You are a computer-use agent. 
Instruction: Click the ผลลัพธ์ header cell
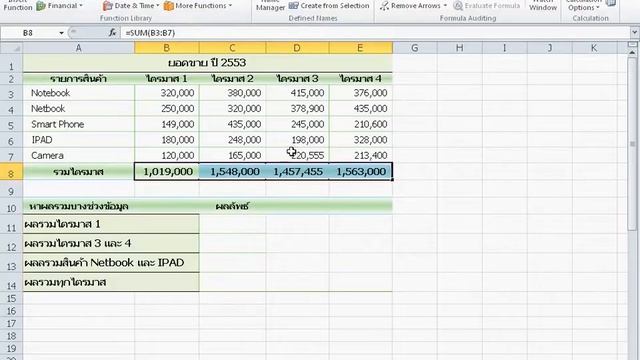232,207
